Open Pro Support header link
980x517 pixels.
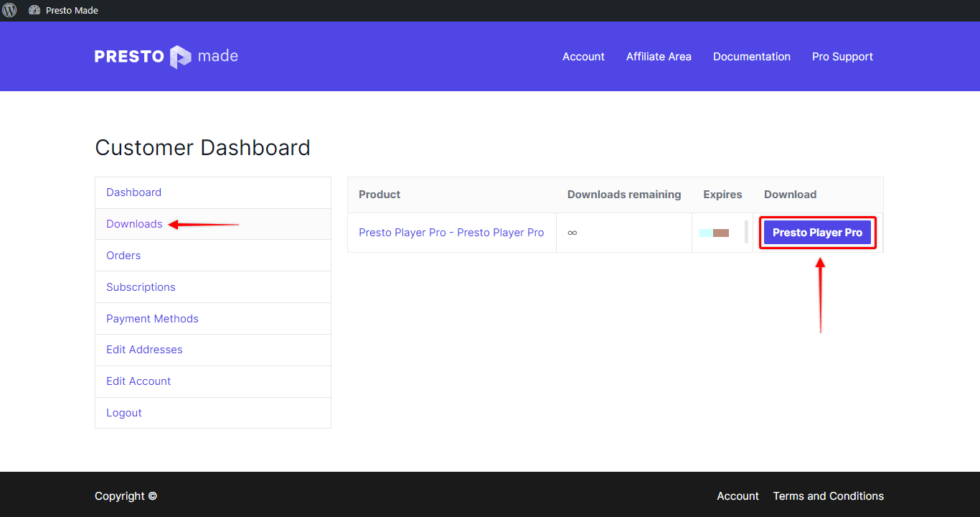pyautogui.click(x=842, y=57)
